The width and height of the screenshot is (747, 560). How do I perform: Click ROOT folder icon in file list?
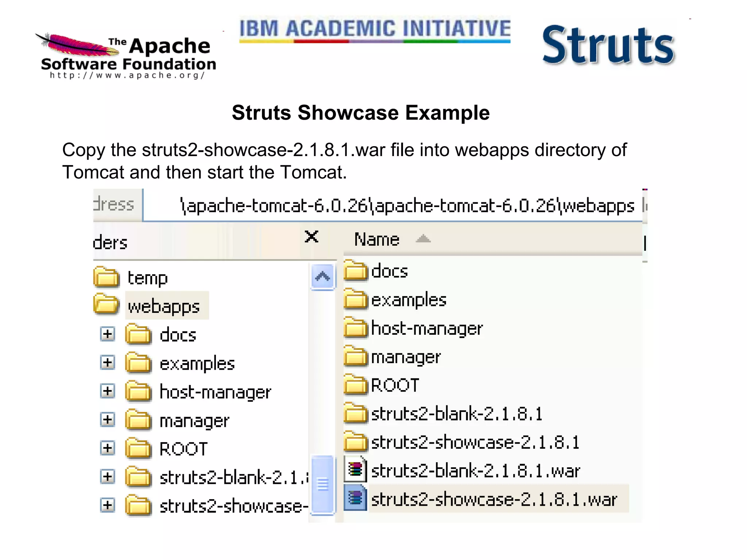pos(356,384)
